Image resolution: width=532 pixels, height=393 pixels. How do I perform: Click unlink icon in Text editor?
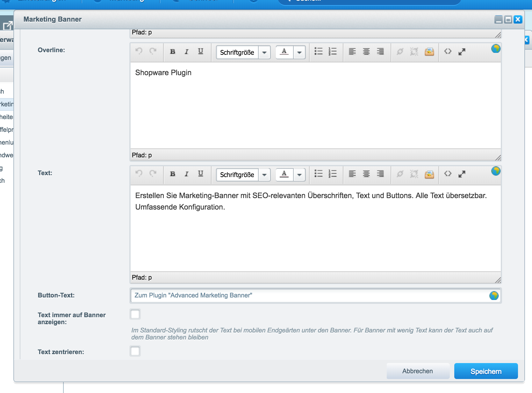click(x=414, y=174)
